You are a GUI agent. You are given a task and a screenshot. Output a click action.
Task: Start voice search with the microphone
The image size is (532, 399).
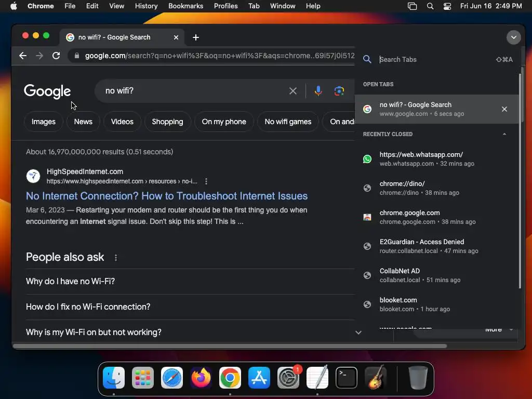[x=318, y=91]
